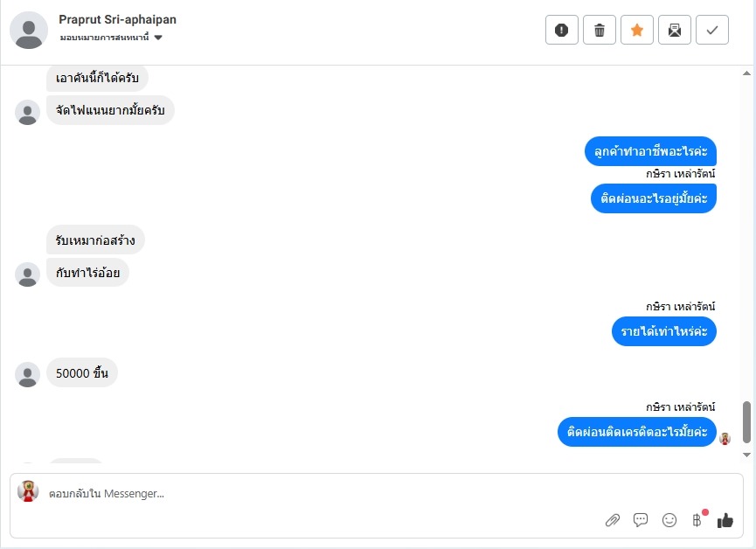Attach a file with the paperclip icon

613,520
